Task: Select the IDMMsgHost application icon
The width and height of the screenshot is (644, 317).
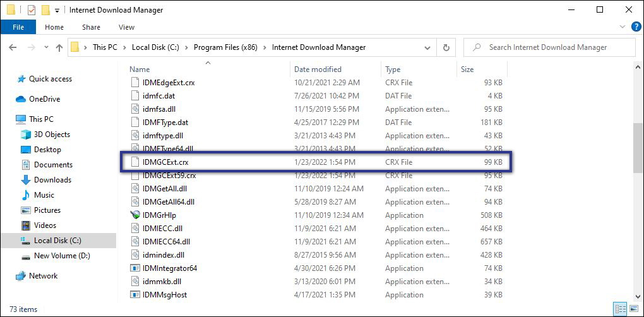Action: (135, 295)
